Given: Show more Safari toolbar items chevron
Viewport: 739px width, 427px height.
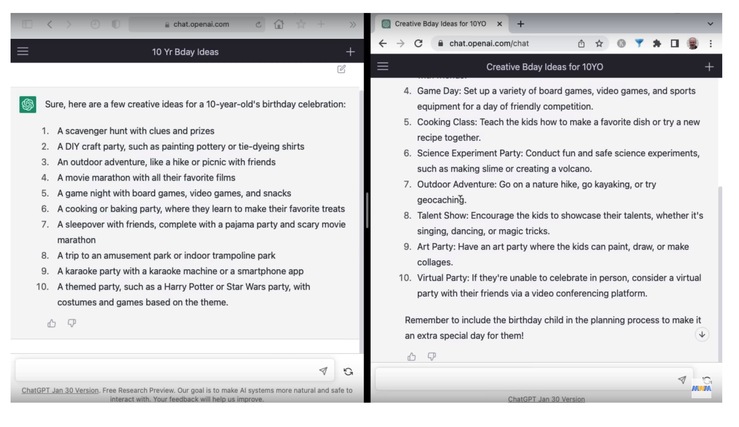Looking at the screenshot, I should [x=353, y=25].
